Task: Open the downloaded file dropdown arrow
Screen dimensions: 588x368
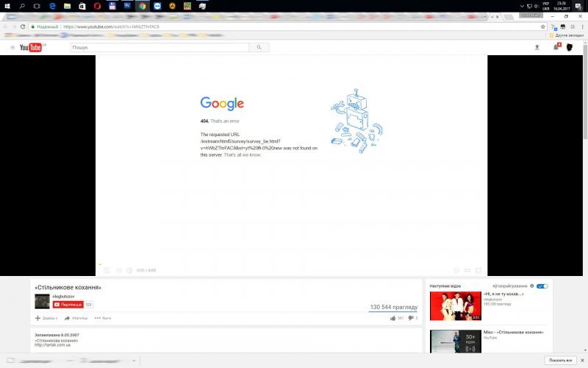Action: [x=134, y=361]
